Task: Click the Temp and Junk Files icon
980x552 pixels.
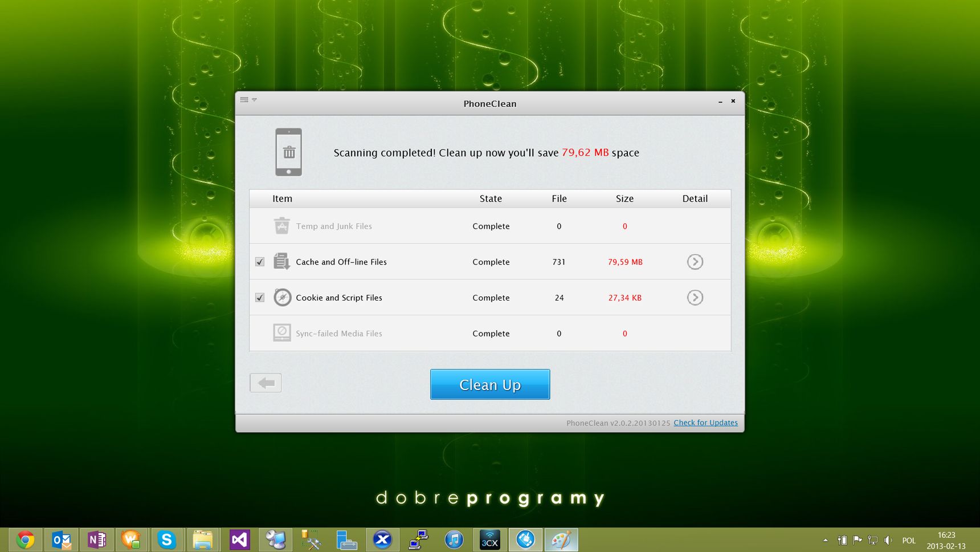Action: tap(281, 226)
